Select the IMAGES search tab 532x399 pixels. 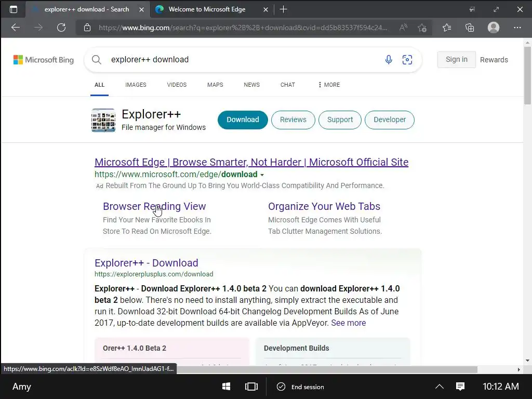(x=136, y=85)
